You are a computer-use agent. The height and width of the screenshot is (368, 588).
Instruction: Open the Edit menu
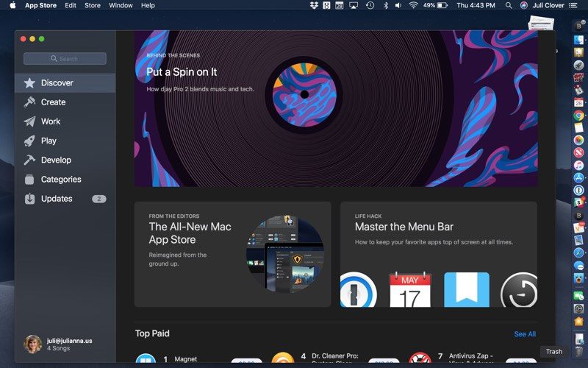pos(70,5)
